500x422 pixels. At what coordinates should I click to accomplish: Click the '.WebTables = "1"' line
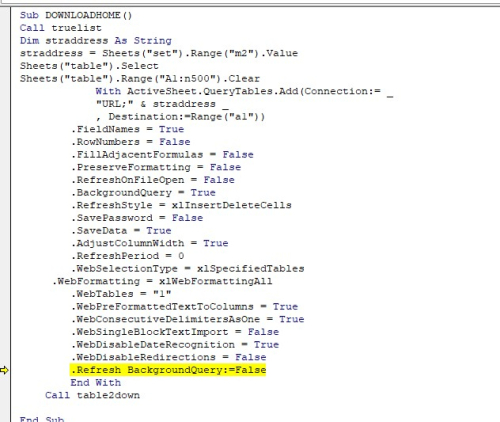pyautogui.click(x=121, y=294)
